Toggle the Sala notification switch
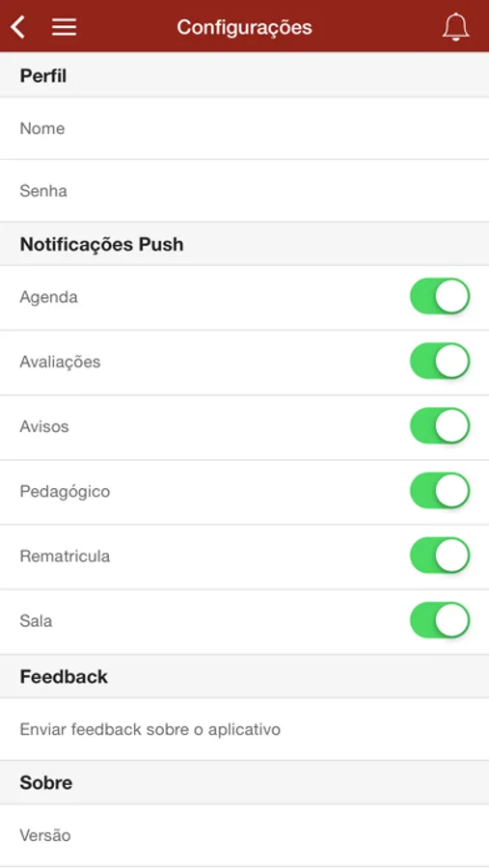This screenshot has width=489, height=868. [440, 620]
